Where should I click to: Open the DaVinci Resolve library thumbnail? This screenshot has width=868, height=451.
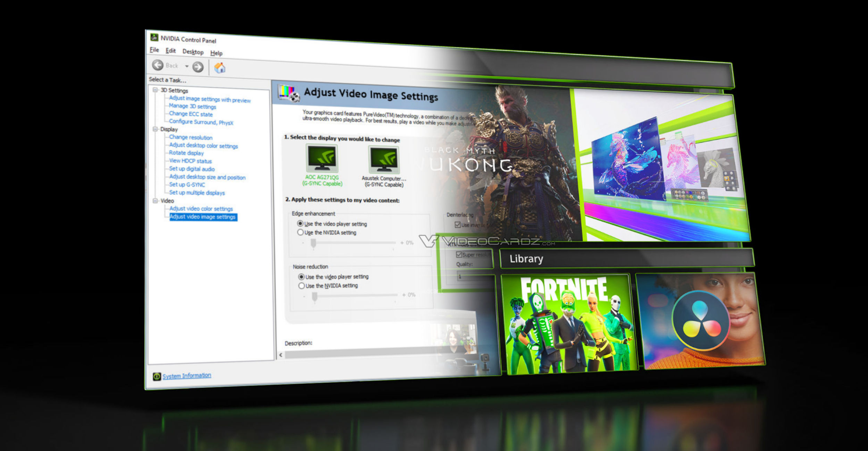[700, 320]
